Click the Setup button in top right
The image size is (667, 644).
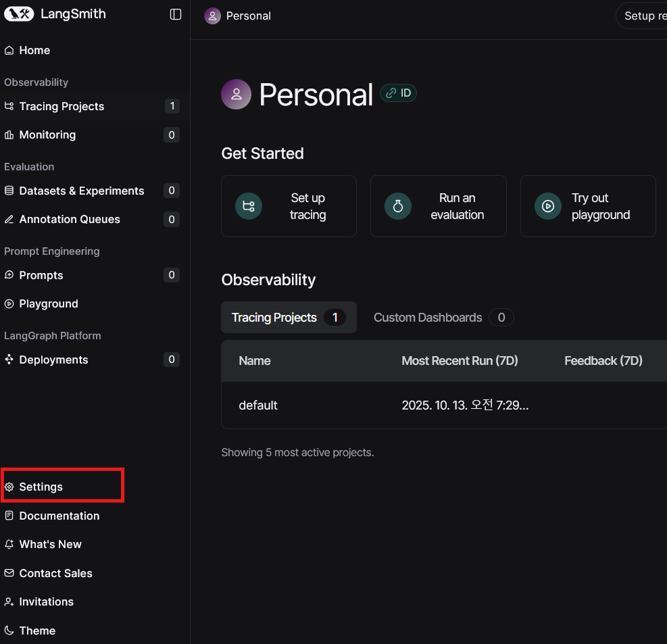[641, 16]
